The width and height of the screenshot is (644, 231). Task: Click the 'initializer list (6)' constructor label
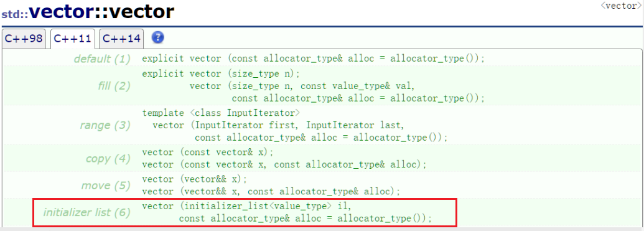pyautogui.click(x=86, y=212)
